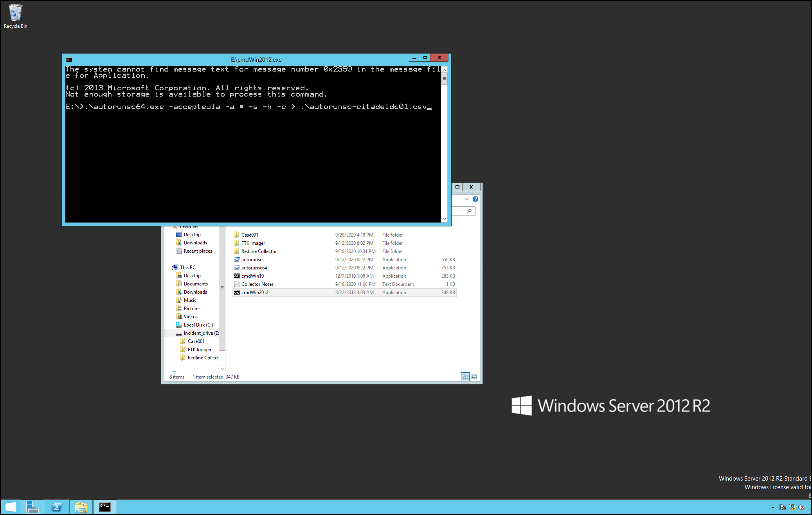Select cmdWin2012 application icon in list
The height and width of the screenshot is (515, 812).
pos(236,292)
